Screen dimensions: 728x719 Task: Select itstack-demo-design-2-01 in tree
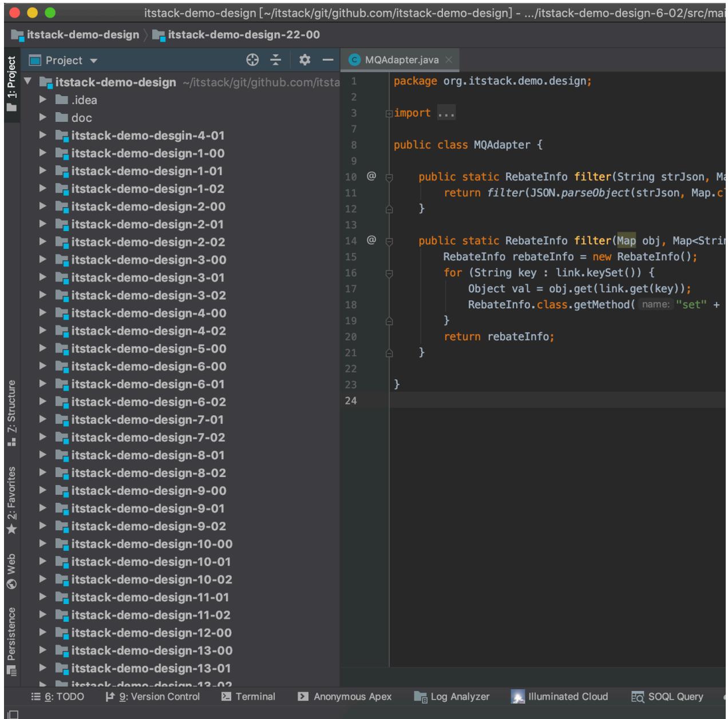[148, 224]
